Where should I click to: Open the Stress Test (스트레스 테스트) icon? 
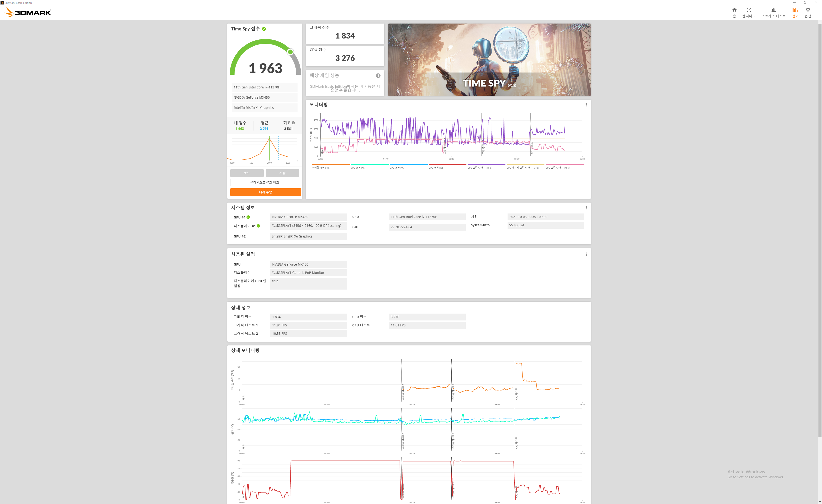[773, 10]
